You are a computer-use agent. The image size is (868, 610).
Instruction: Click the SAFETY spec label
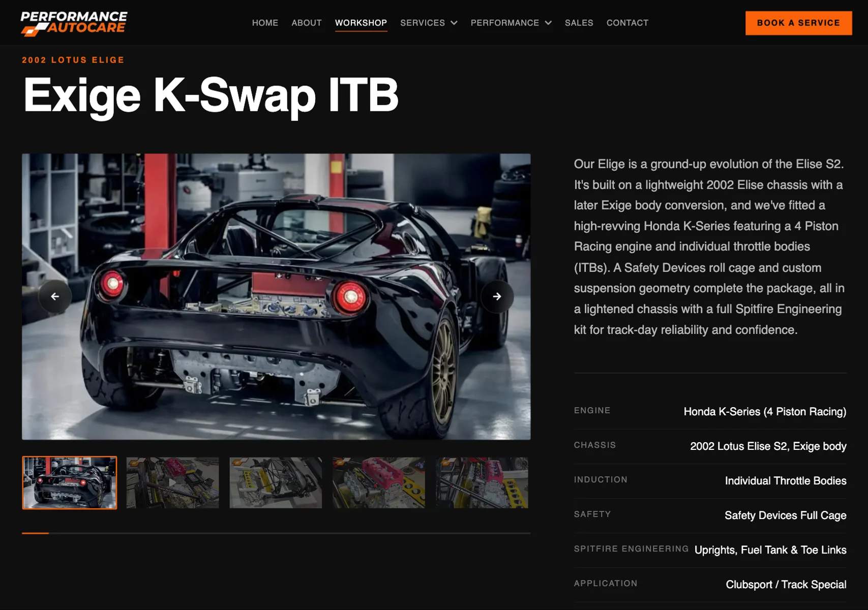pos(592,514)
